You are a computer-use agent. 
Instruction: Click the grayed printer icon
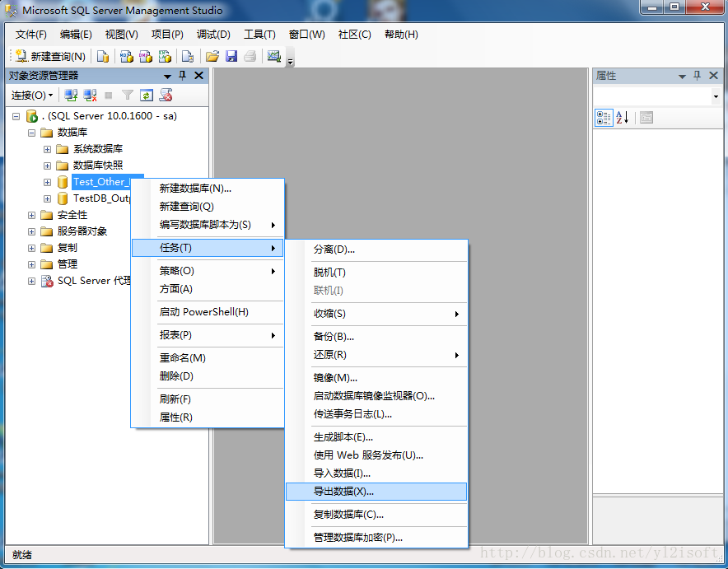[x=250, y=56]
